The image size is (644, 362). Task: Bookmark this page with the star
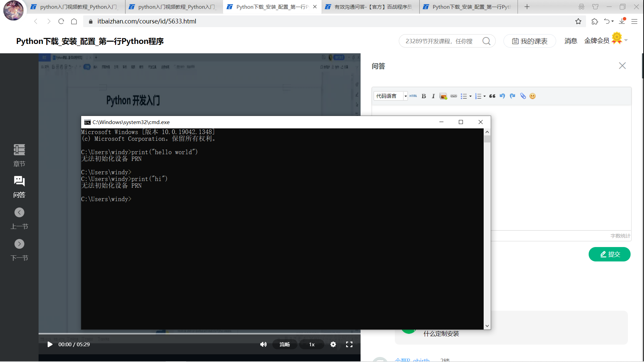click(x=578, y=21)
